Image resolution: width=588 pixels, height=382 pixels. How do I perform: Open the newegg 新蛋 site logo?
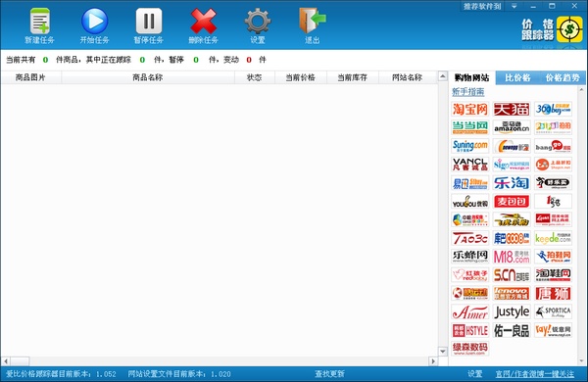[x=512, y=146]
